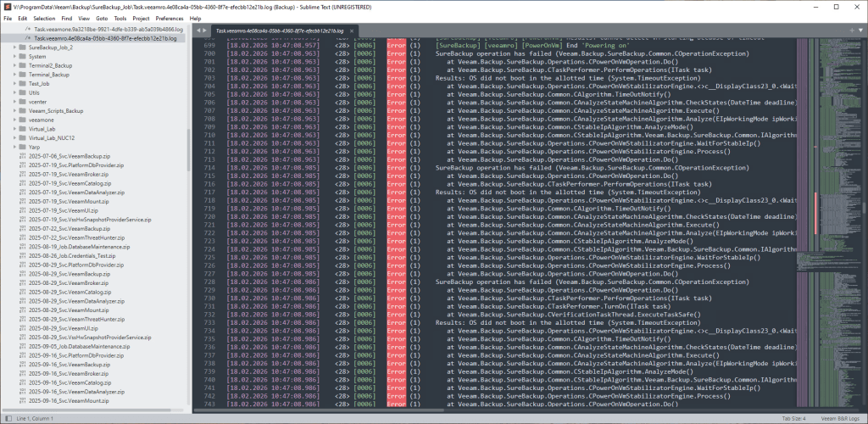Click the minimap on the right side
The width and height of the screenshot is (868, 424).
tap(827, 212)
